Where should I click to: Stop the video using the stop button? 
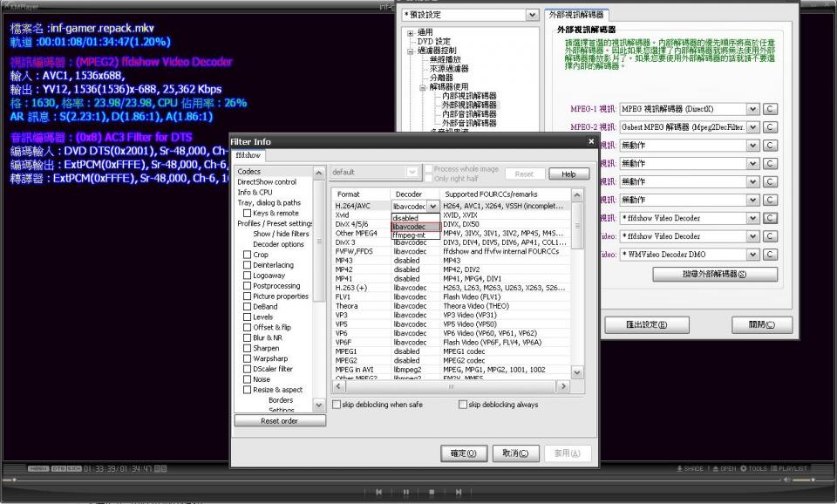pyautogui.click(x=432, y=493)
